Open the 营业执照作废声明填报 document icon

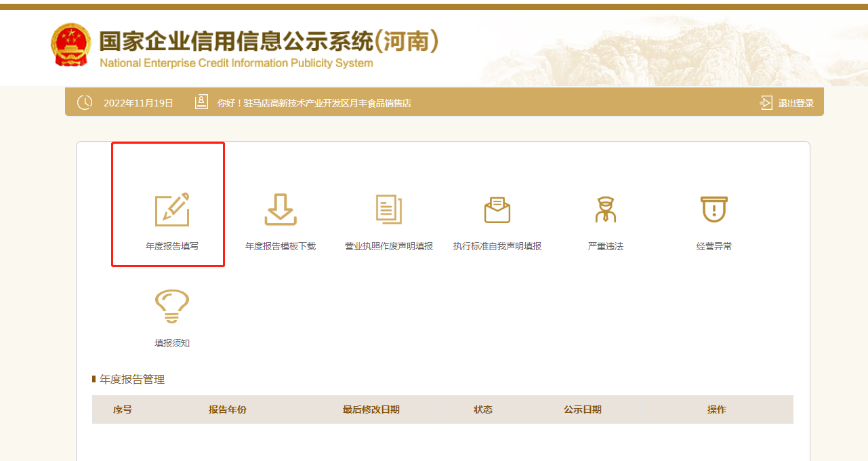coord(389,209)
